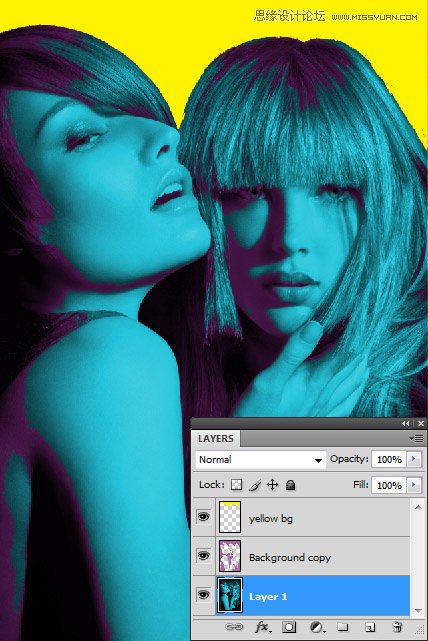Image resolution: width=428 pixels, height=641 pixels.
Task: Hide Layer 1 visibility eye
Action: pyautogui.click(x=204, y=594)
